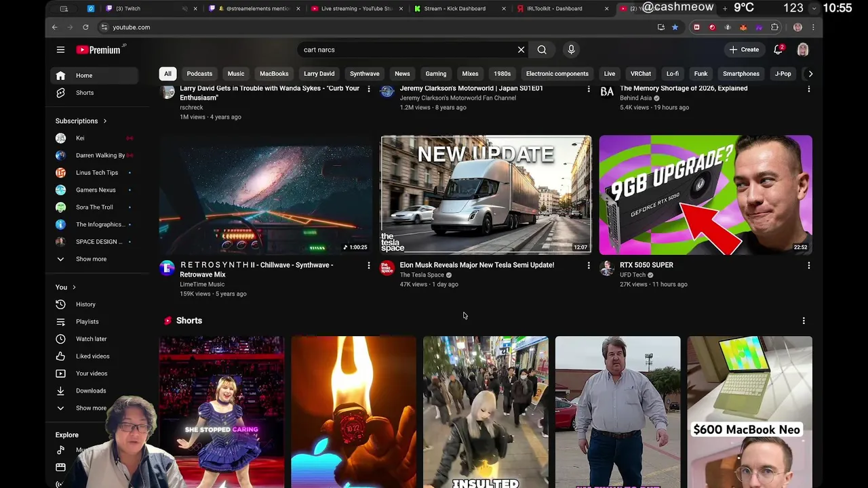Open Your videos in the sidebar
The image size is (868, 488).
95,373
